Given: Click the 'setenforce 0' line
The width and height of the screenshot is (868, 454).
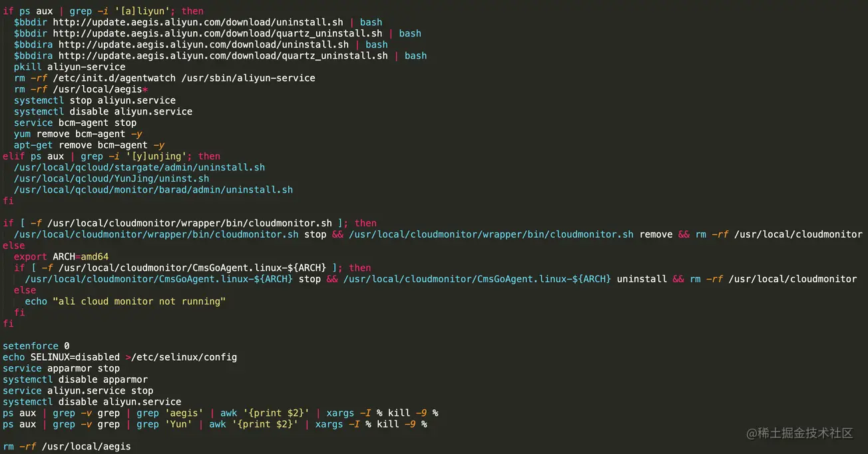Looking at the screenshot, I should tap(36, 346).
